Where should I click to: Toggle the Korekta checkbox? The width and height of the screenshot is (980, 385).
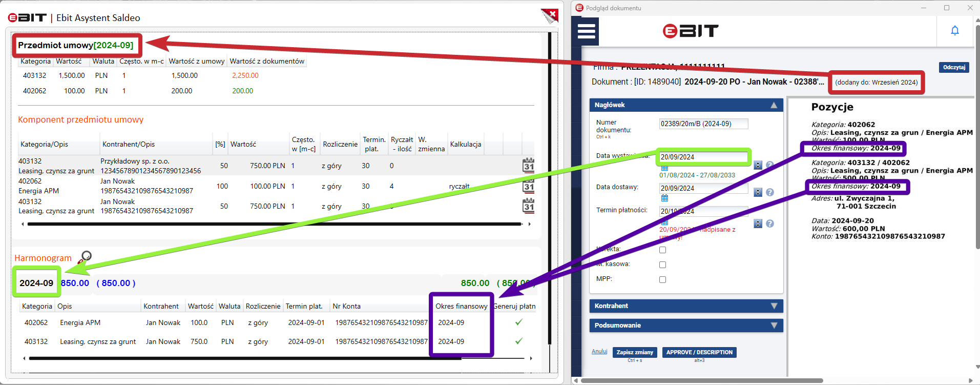[662, 250]
